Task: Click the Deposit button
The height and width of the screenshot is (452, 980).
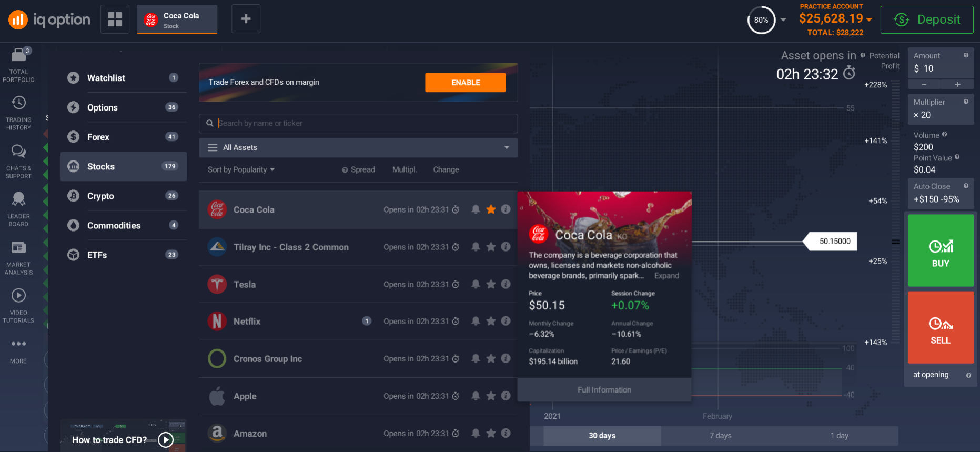Action: pos(927,19)
